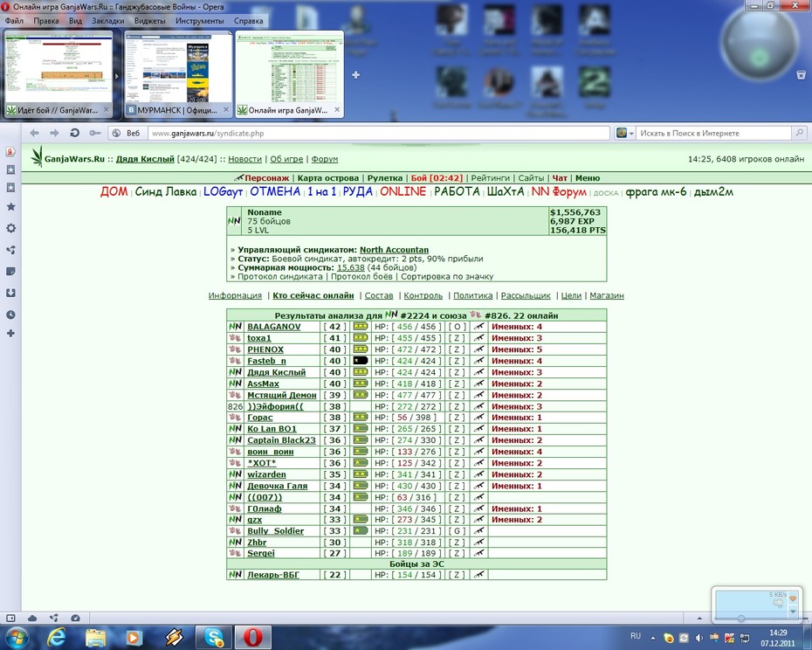Open the closed tabs trash icon
Screen dimensions: 812x650
tap(801, 75)
